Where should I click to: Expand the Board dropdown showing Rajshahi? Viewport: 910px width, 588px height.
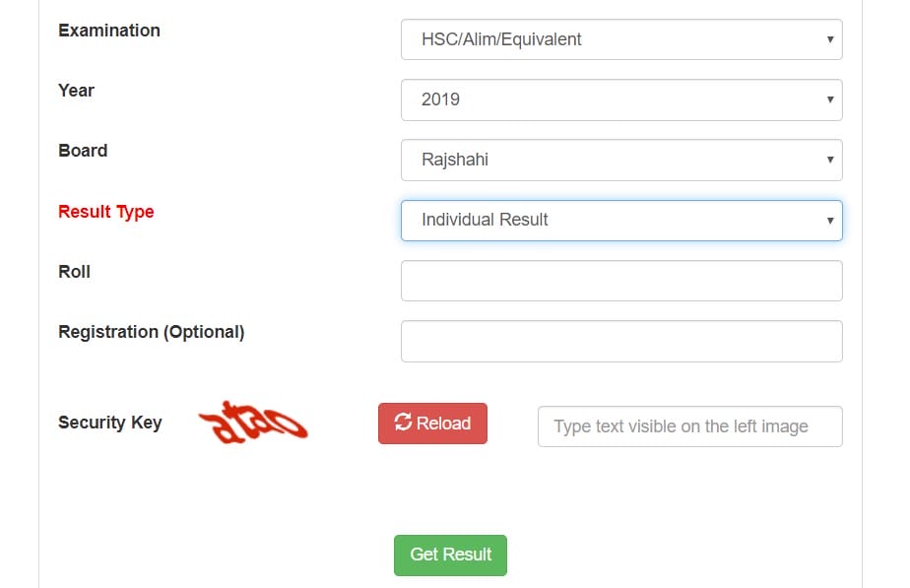[x=621, y=160]
